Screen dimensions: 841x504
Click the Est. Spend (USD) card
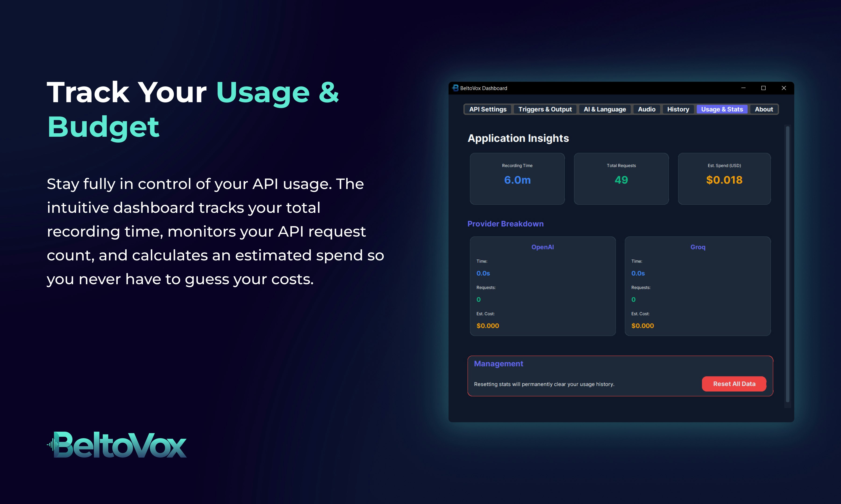click(x=724, y=179)
